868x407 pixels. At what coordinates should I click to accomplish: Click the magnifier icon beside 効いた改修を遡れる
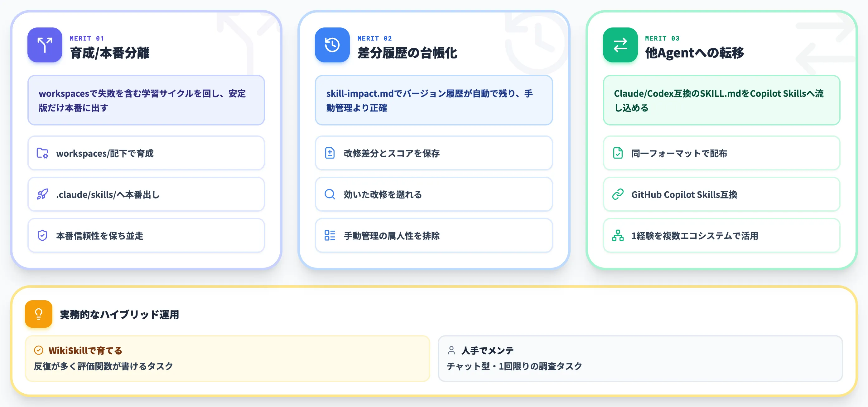(330, 194)
